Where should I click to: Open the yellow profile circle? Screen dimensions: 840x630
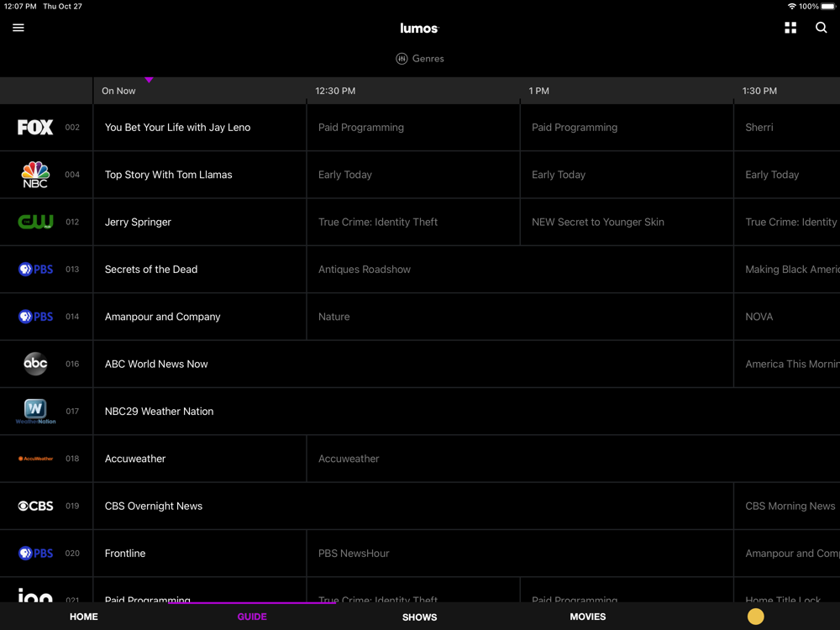(755, 617)
